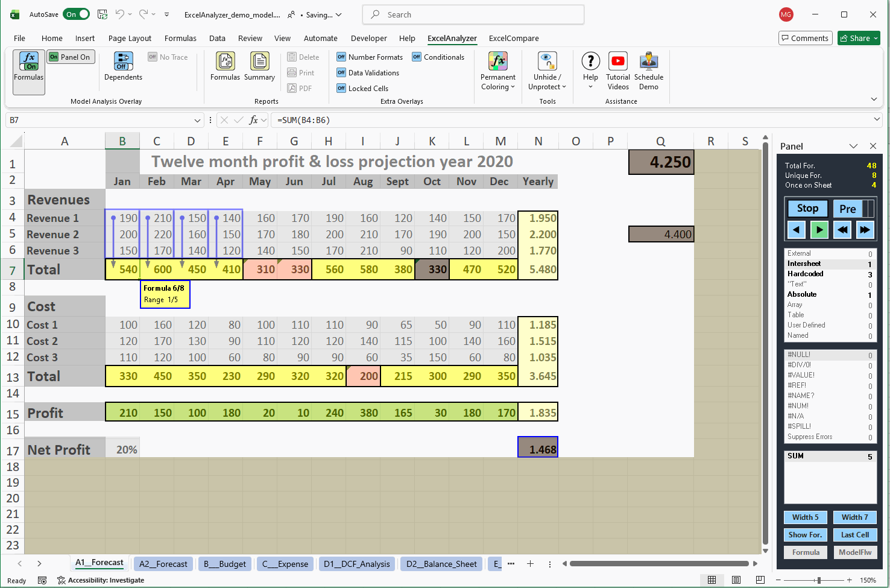Viewport: 890px width, 588px height.
Task: Click the Delete report button
Action: (303, 57)
